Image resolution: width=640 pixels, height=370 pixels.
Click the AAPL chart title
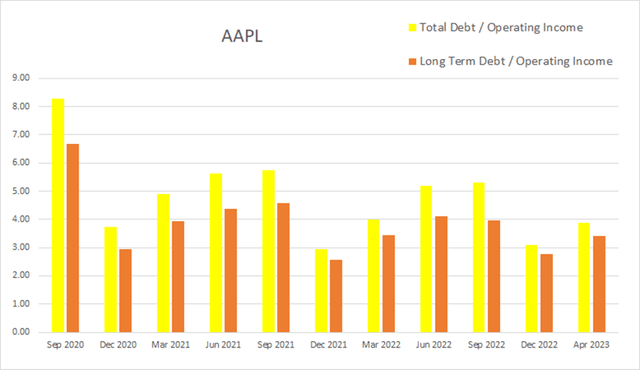(x=242, y=36)
